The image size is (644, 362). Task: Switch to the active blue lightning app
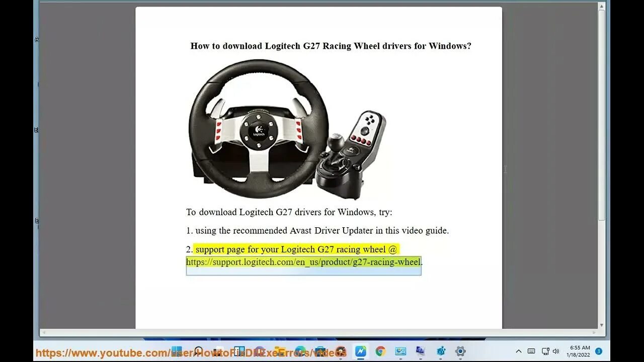(361, 351)
